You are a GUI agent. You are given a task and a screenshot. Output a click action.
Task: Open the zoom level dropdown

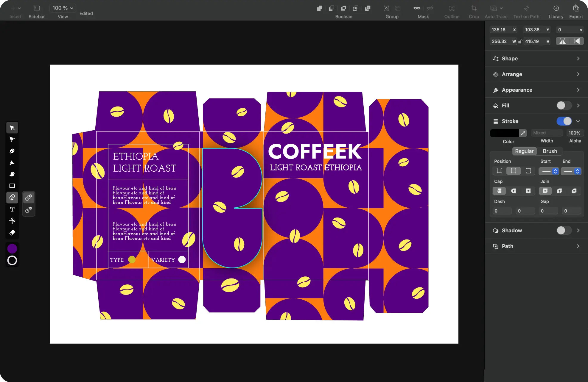(63, 8)
